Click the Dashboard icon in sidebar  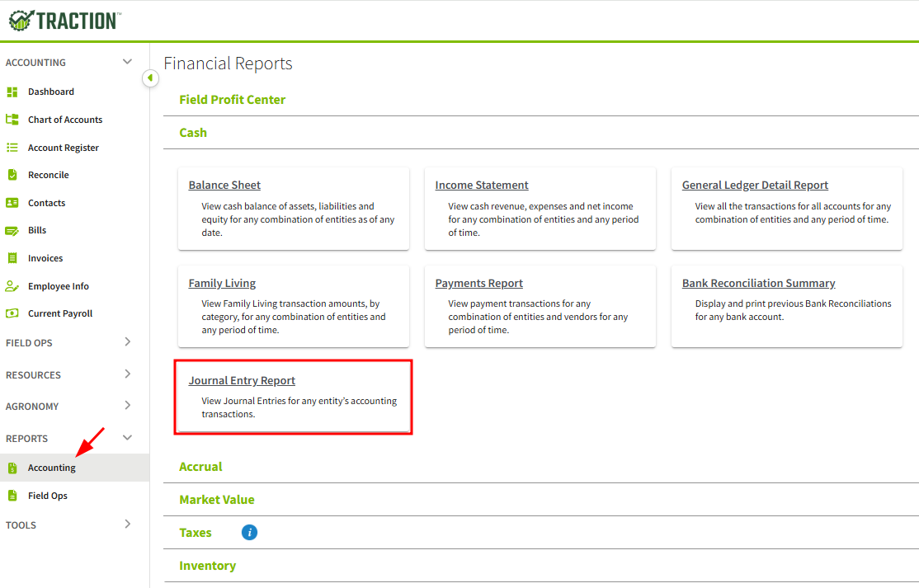[x=12, y=92]
